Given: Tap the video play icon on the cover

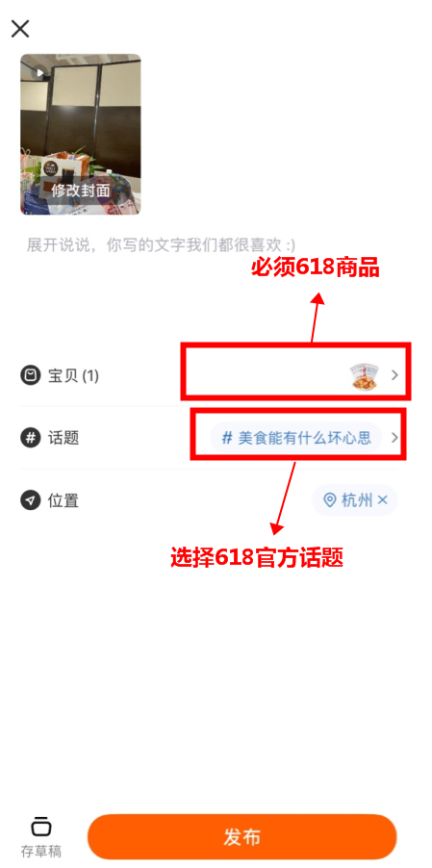Looking at the screenshot, I should coord(39,72).
